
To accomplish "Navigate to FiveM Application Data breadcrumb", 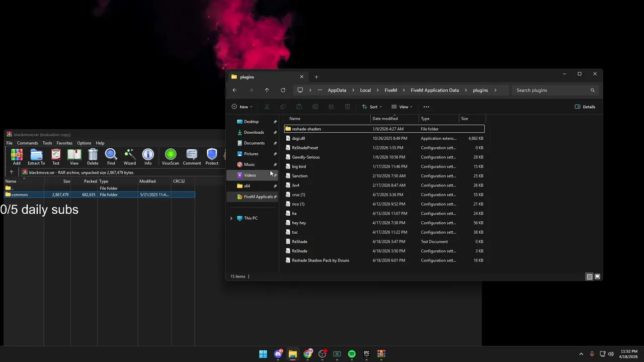I will pyautogui.click(x=435, y=90).
